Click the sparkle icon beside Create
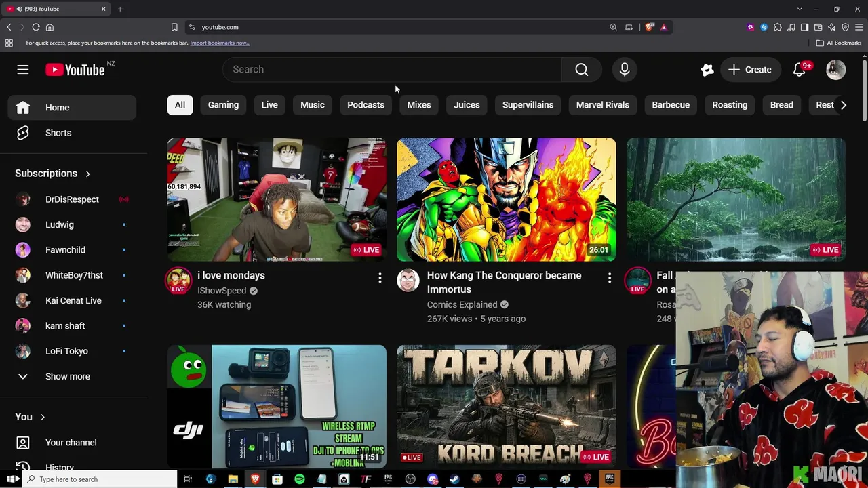The width and height of the screenshot is (868, 488). pos(707,69)
